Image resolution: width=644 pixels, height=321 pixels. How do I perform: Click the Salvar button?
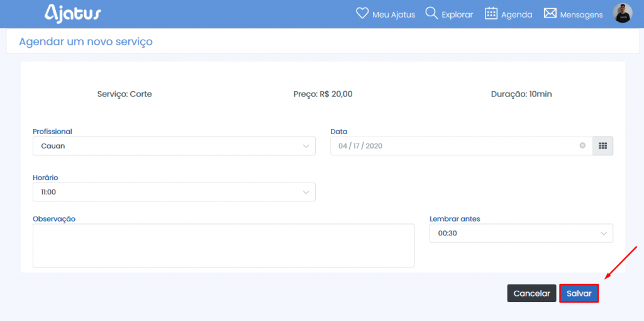pos(579,293)
